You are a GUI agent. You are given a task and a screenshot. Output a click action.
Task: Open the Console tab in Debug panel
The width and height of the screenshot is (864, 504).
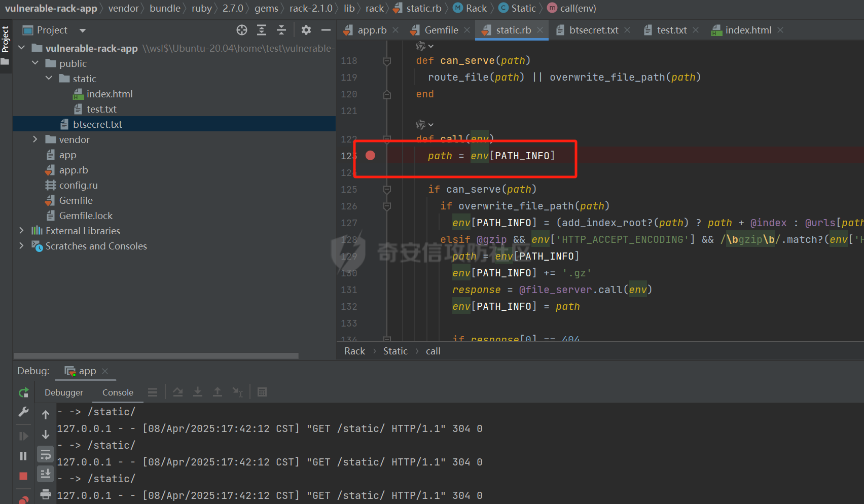[118, 392]
